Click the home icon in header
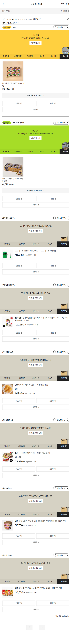Screen dimensions: 69x644 coord(67,4)
